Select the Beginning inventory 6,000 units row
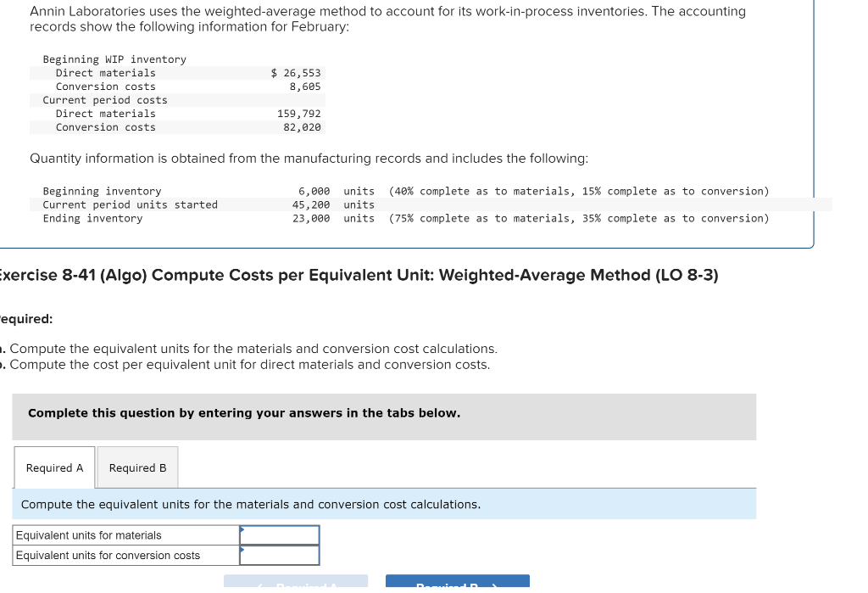868x593 pixels. click(254, 191)
